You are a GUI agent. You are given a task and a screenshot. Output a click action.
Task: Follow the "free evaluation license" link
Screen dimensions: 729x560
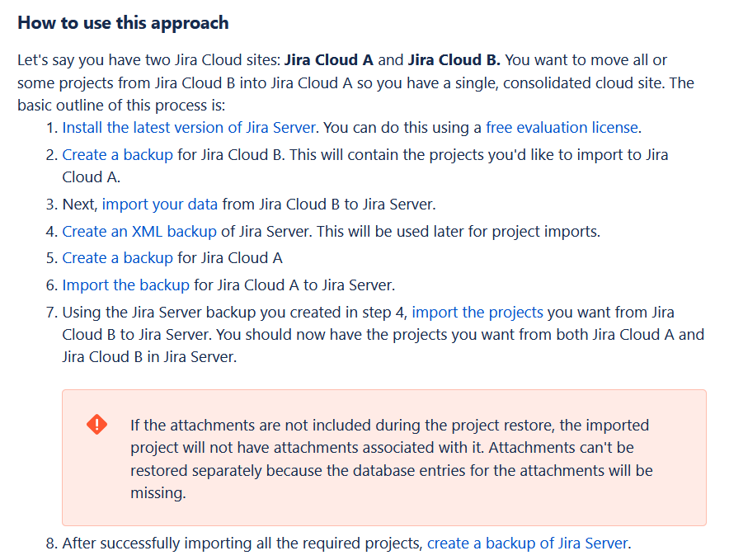(x=562, y=127)
